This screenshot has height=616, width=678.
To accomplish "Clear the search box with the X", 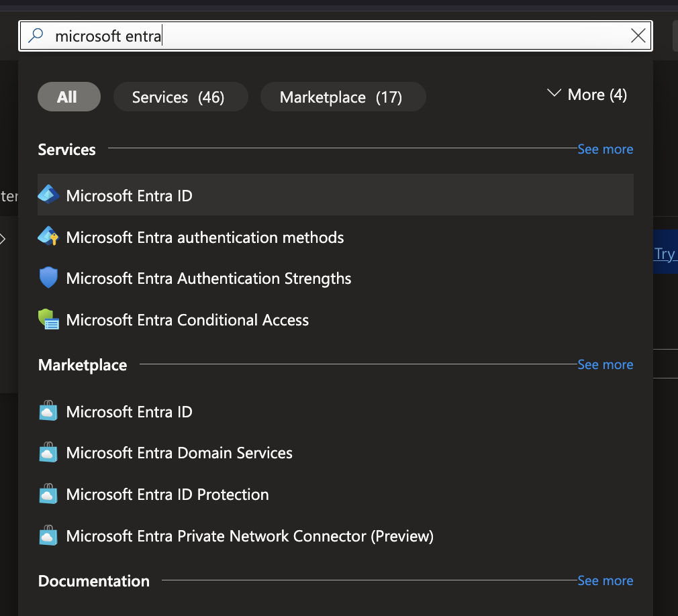I will coord(638,36).
